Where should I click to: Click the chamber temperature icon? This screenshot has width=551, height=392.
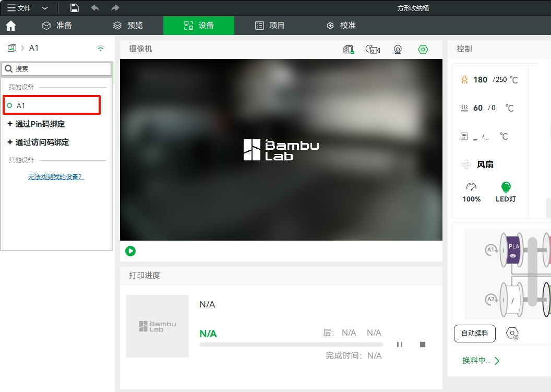pos(464,136)
